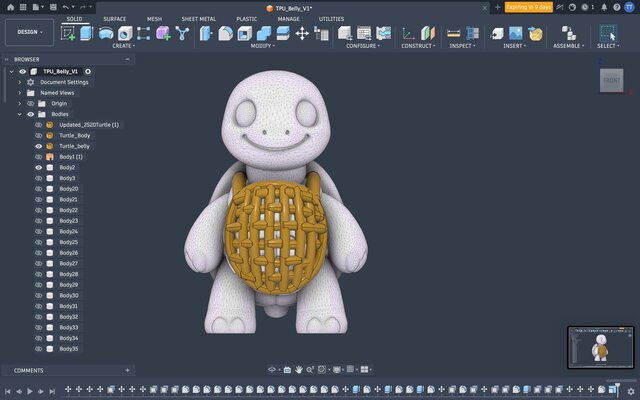Open the CONSTRUCT menu dropdown
The image size is (640, 400).
click(418, 46)
